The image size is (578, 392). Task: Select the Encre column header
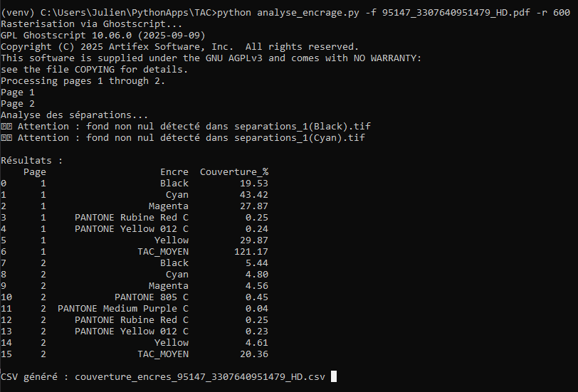(174, 172)
